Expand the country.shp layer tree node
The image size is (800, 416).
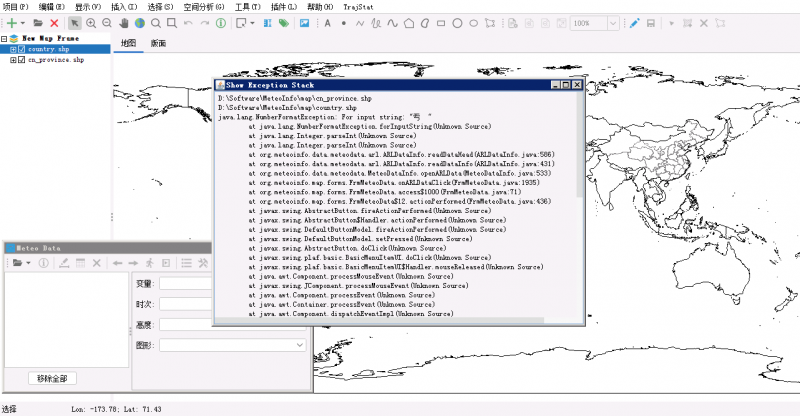click(12, 49)
